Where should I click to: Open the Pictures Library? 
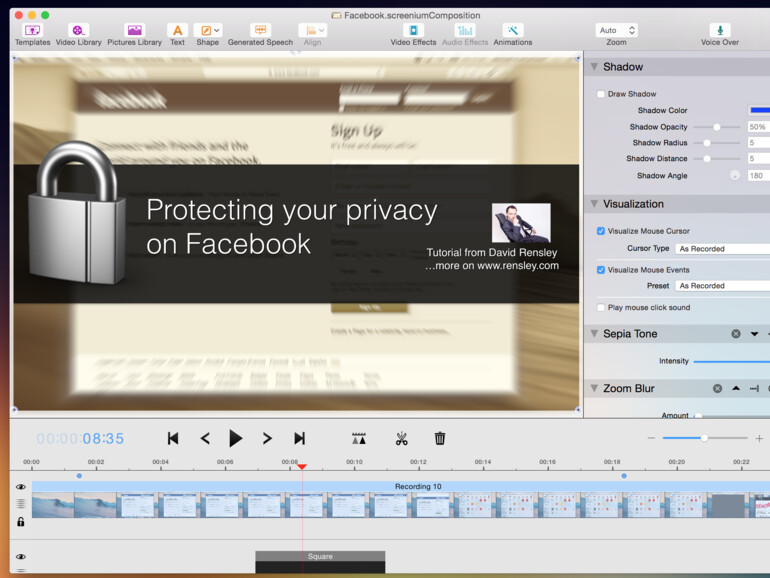click(135, 35)
